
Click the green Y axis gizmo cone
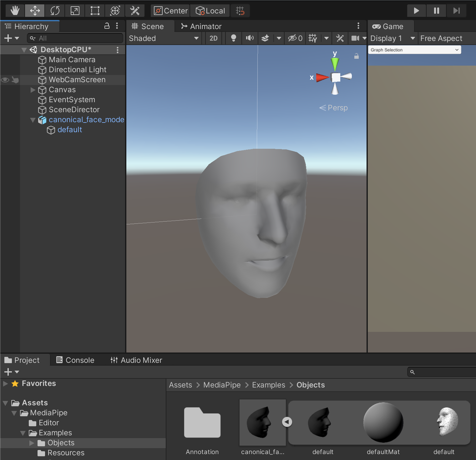[x=335, y=64]
